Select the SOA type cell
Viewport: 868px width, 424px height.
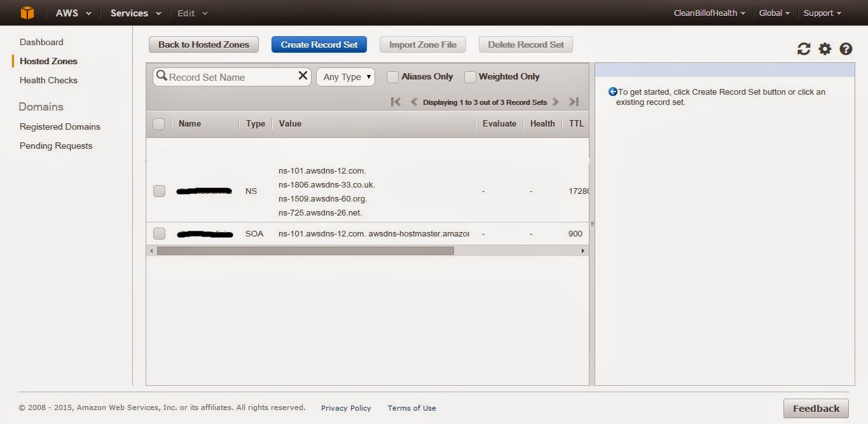[x=254, y=234]
